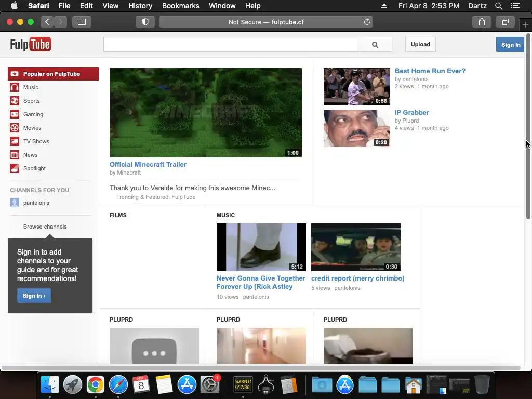Open the History menu
The image size is (532, 399).
coord(140,6)
